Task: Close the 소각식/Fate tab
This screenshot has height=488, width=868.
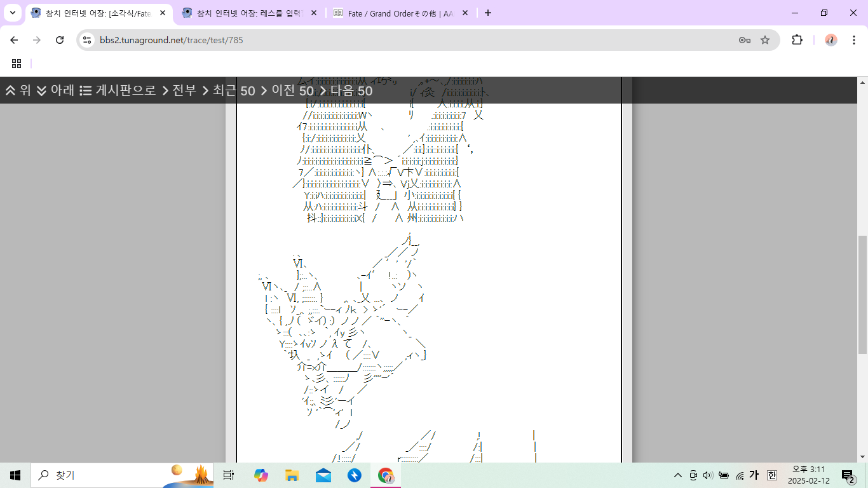Action: click(x=163, y=13)
